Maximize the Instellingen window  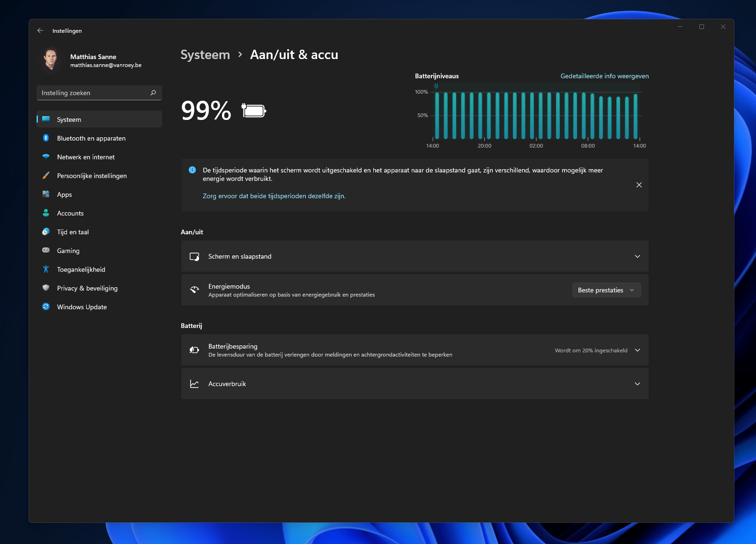[702, 27]
